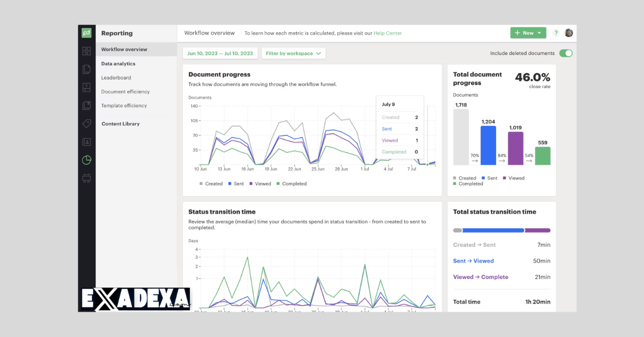Open the Templates icon in sidebar

click(x=86, y=87)
